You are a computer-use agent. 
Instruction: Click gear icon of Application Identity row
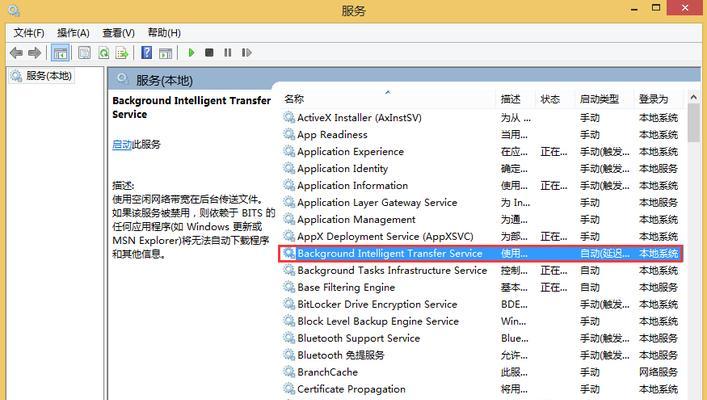(289, 168)
